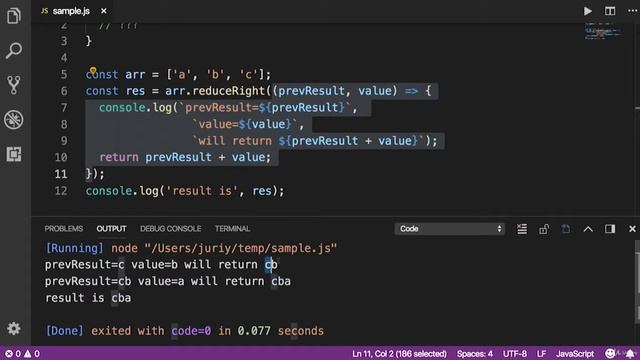Open the Extensions view

click(x=14, y=154)
